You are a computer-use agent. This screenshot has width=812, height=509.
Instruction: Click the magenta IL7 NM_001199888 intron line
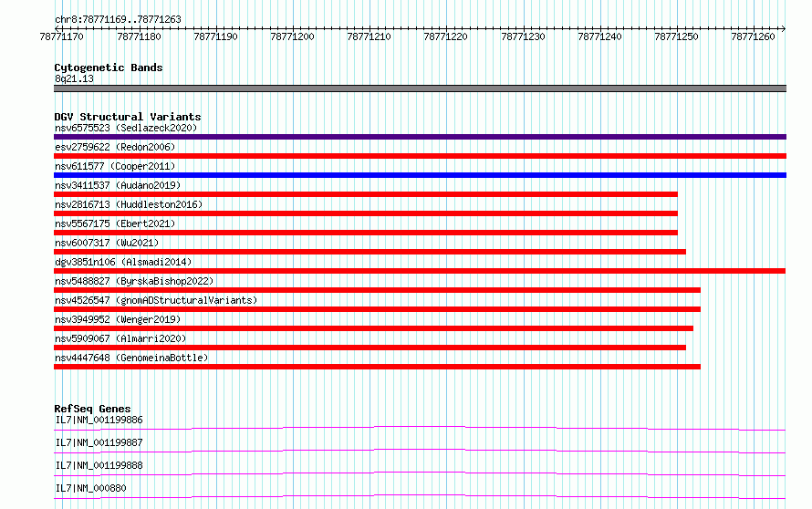click(420, 473)
